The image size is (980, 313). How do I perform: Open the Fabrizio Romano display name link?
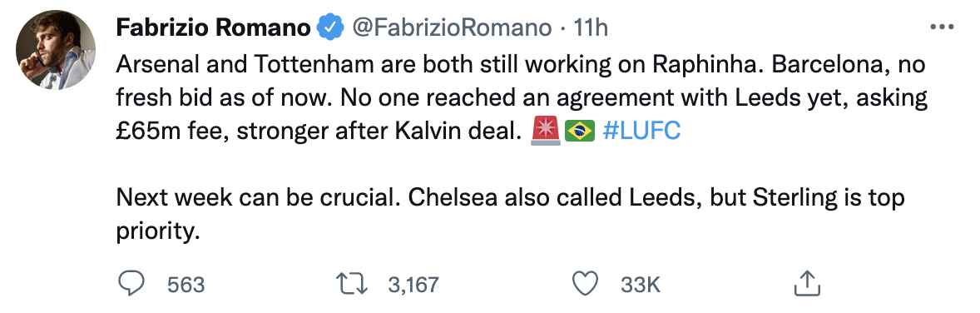(214, 27)
